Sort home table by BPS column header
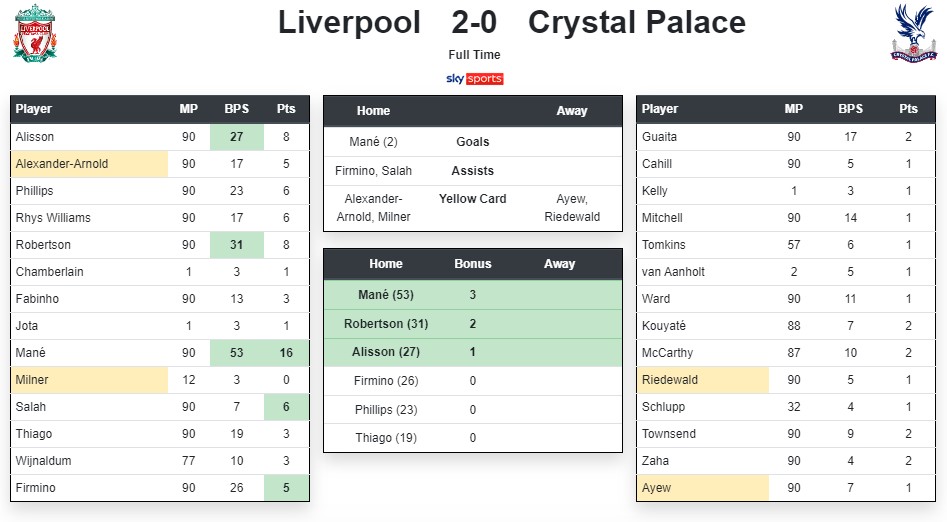 237,109
